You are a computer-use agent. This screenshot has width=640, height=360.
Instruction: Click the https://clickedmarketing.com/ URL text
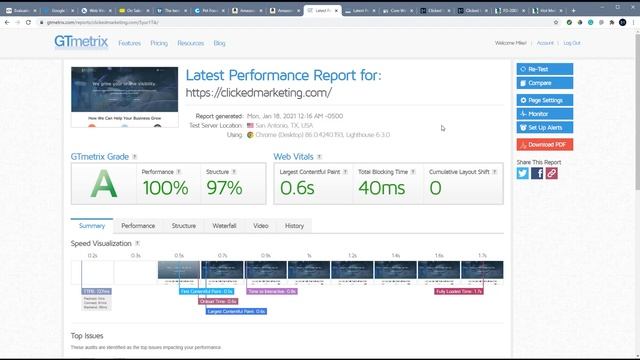tap(259, 93)
